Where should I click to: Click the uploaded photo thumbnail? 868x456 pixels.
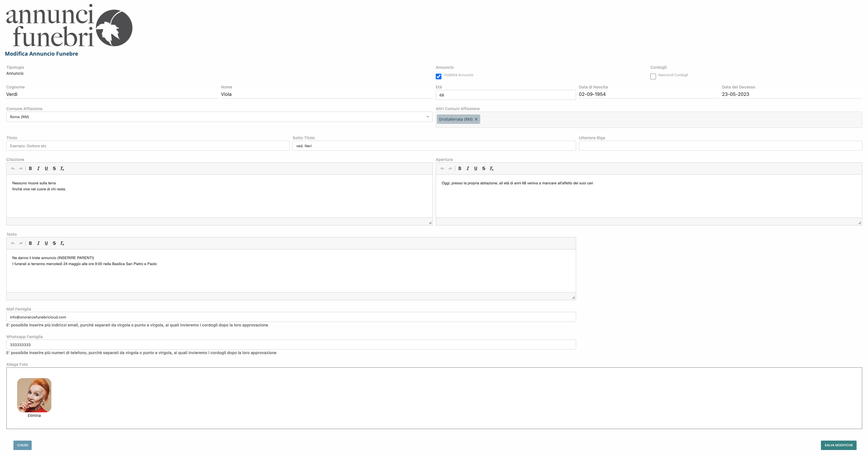pyautogui.click(x=34, y=395)
